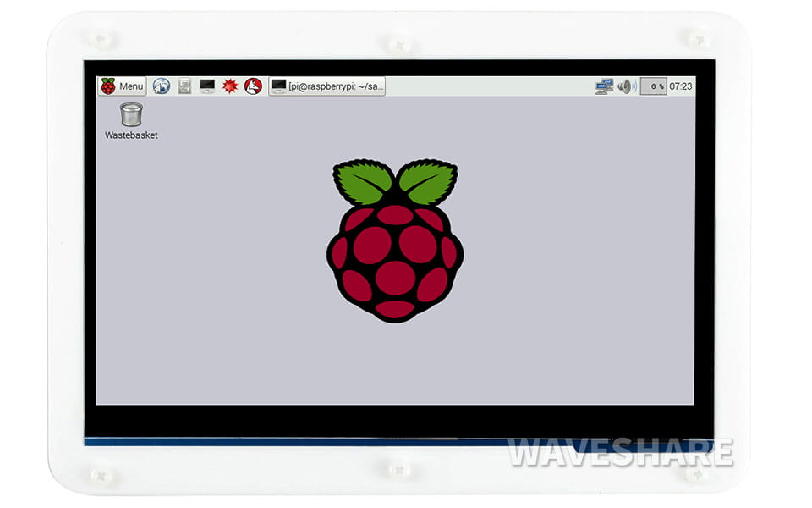The height and width of the screenshot is (508, 812).
Task: Open the network connections tray icon
Action: (604, 86)
